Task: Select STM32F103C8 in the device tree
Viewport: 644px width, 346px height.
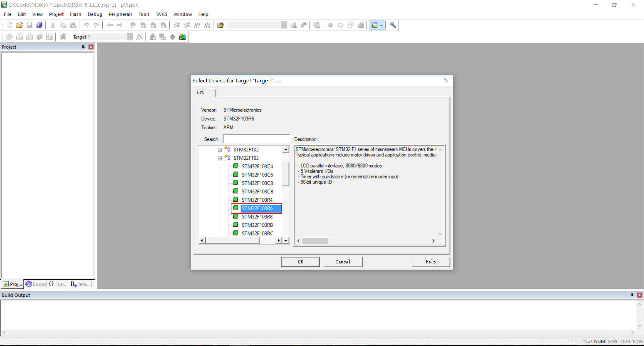Action: pyautogui.click(x=257, y=183)
